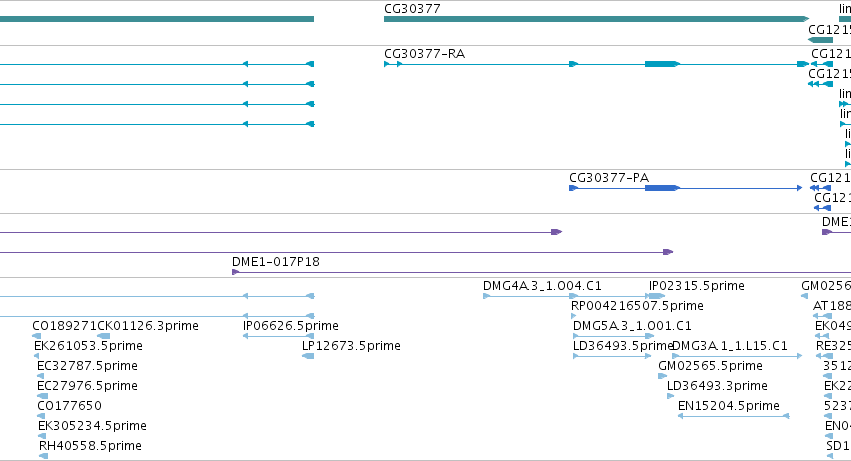Image resolution: width=851 pixels, height=461 pixels.
Task: Select the IP02315.5prime EST label
Action: 697,286
